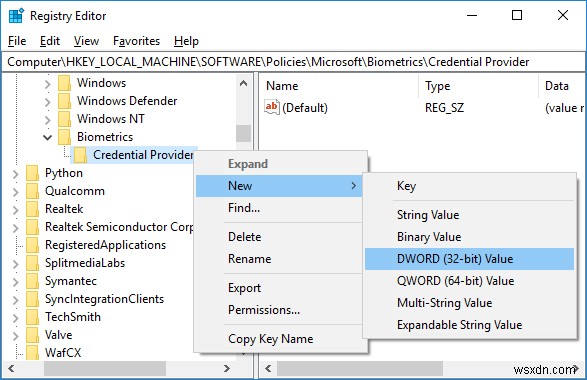The width and height of the screenshot is (587, 380).
Task: Open the View menu
Action: point(86,41)
